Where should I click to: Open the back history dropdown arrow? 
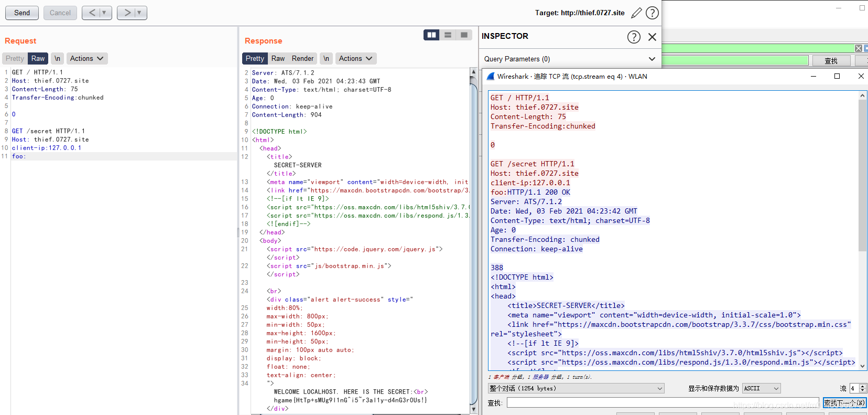[x=104, y=13]
